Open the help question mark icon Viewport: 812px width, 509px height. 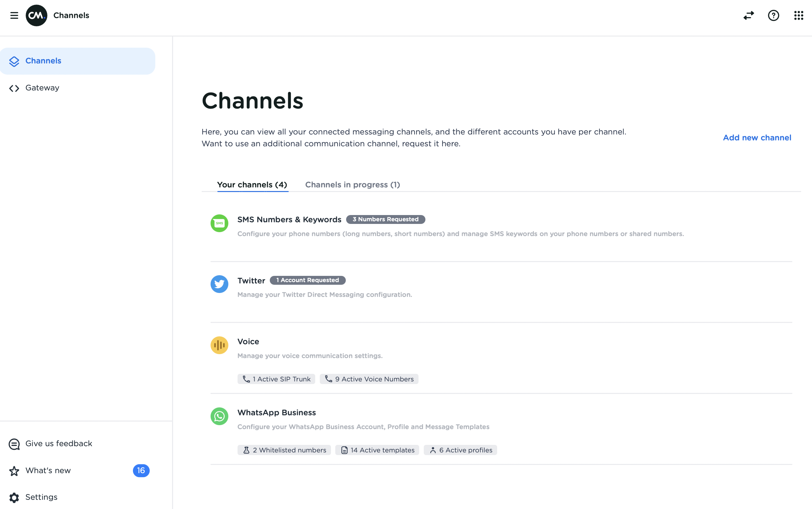(x=773, y=15)
